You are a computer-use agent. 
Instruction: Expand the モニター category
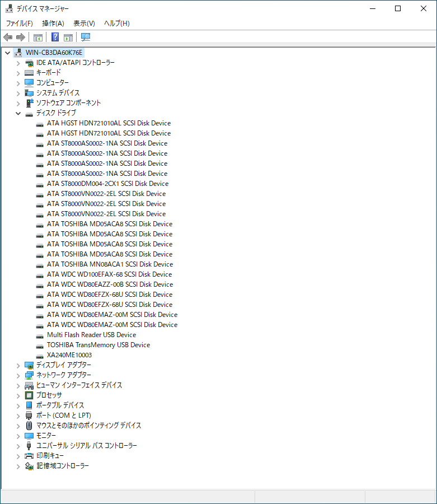[18, 436]
